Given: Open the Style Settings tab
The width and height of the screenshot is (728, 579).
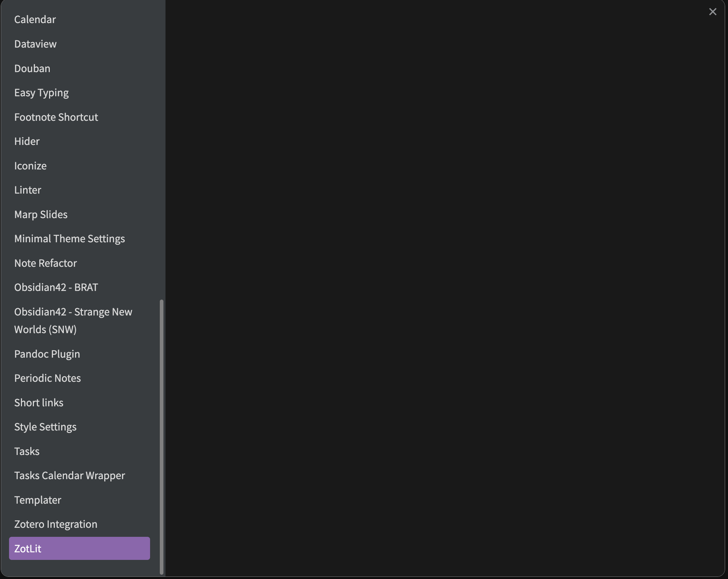Looking at the screenshot, I should tap(45, 426).
